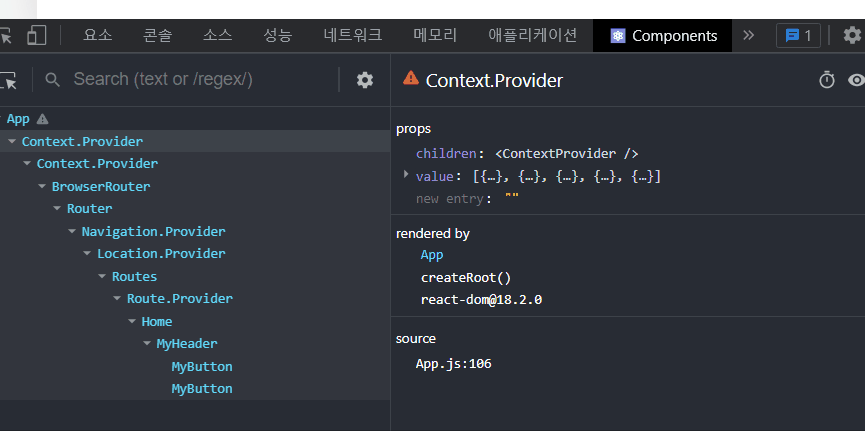Collapse the MyHeader node arrow

click(147, 343)
